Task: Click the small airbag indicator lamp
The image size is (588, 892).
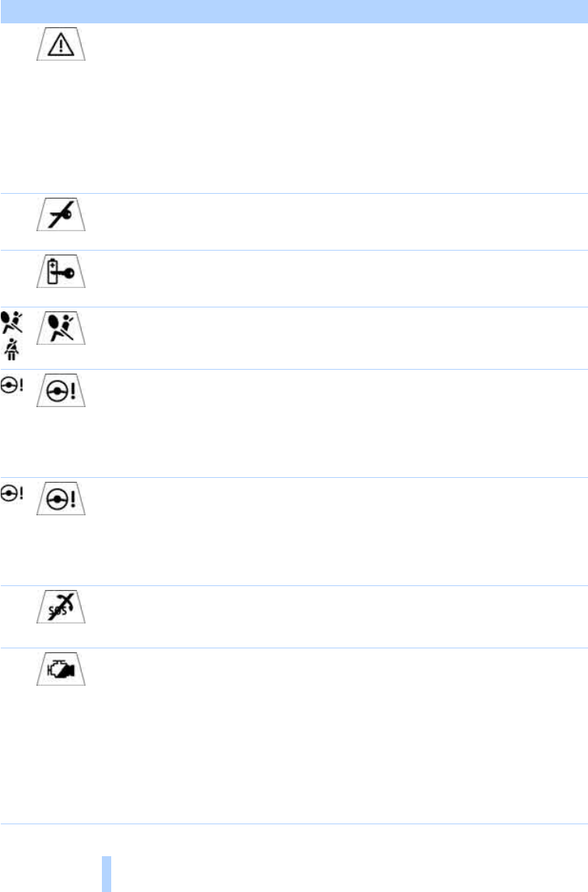Action: 12,322
